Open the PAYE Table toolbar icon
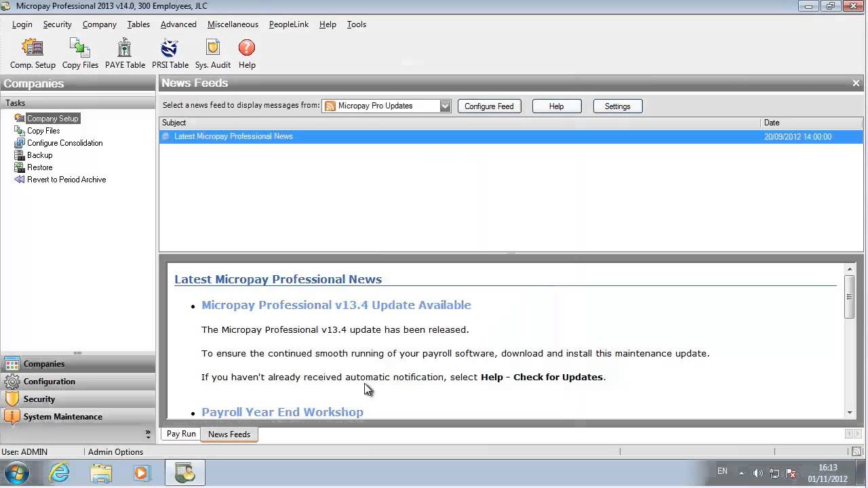Screen dimensions: 868x488 (125, 54)
